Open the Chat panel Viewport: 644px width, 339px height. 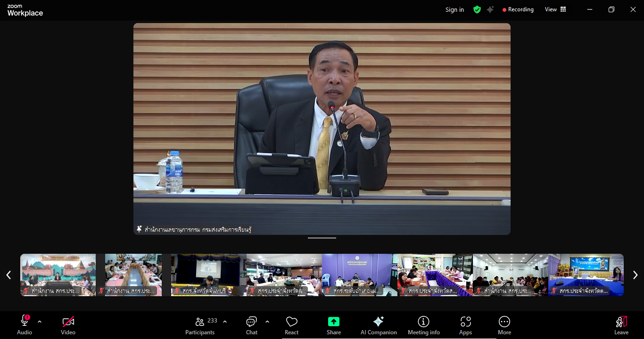pos(252,325)
